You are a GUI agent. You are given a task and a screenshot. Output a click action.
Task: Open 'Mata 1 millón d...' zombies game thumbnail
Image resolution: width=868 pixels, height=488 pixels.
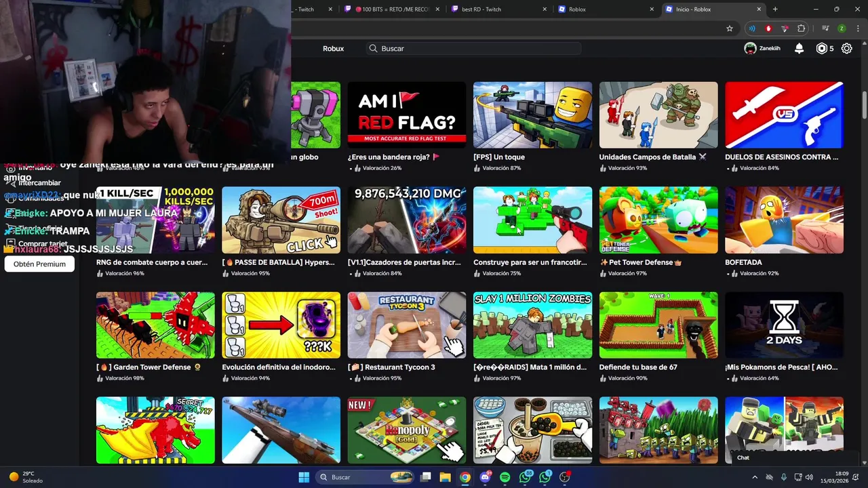click(x=532, y=325)
